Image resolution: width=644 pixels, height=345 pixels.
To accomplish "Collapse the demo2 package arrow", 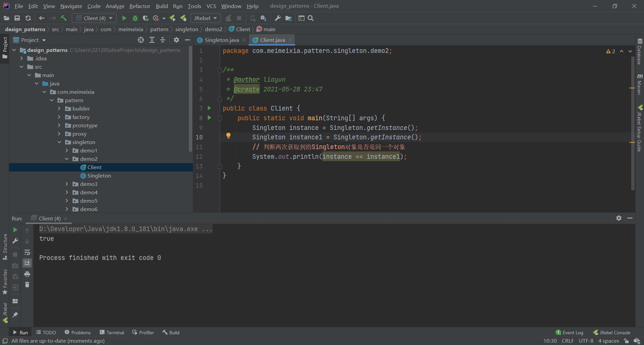I will 67,159.
